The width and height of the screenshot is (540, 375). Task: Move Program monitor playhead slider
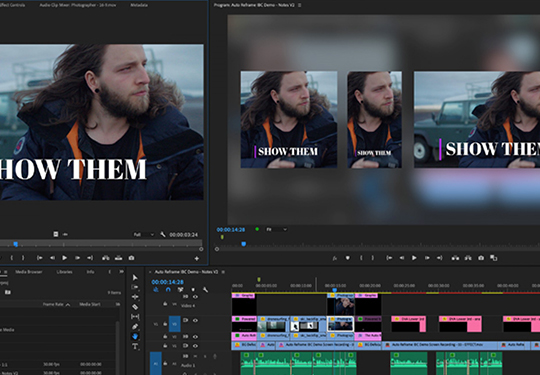(243, 244)
